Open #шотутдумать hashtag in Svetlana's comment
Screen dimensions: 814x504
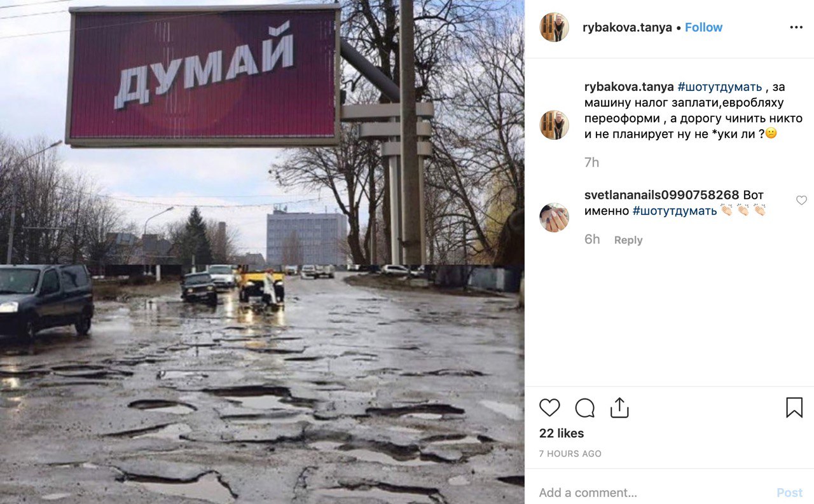tap(675, 210)
